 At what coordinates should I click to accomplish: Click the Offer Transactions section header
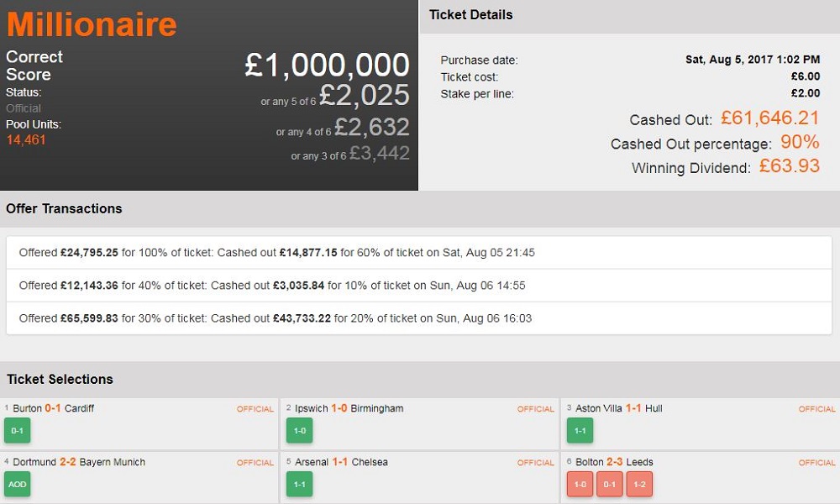tap(64, 208)
